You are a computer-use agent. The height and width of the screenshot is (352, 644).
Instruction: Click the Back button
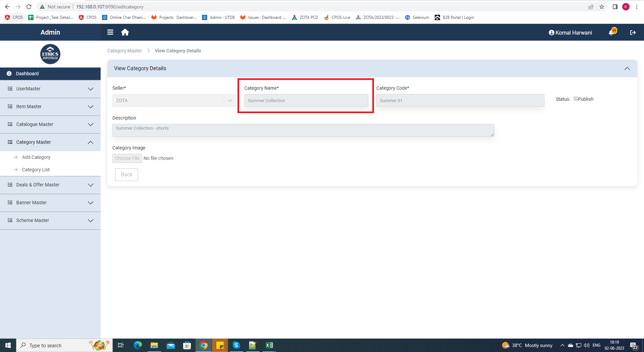pyautogui.click(x=126, y=175)
